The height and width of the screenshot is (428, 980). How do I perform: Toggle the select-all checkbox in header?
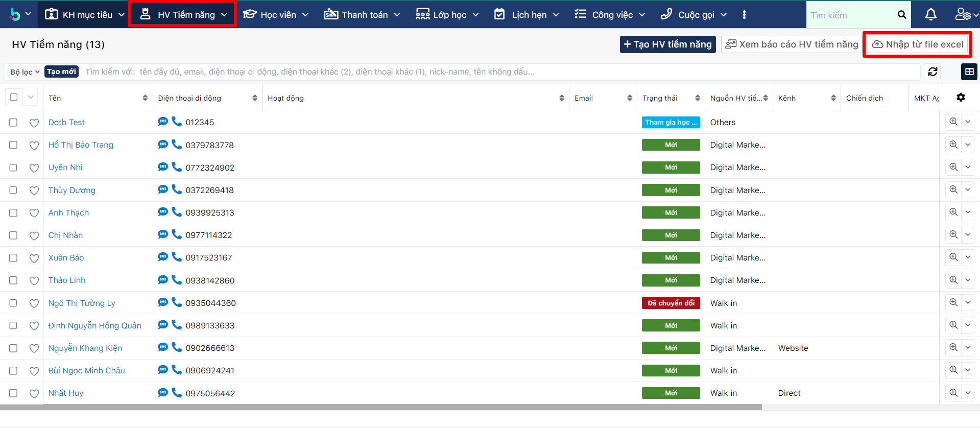14,98
